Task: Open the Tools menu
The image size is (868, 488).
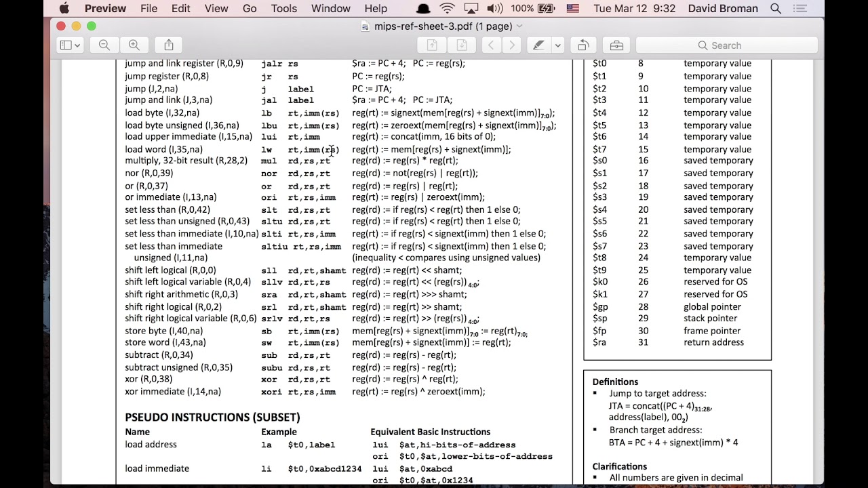Action: 283,9
